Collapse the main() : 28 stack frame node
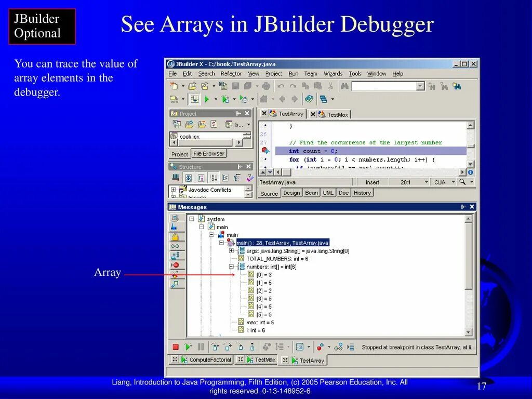The width and height of the screenshot is (532, 399). pos(221,243)
